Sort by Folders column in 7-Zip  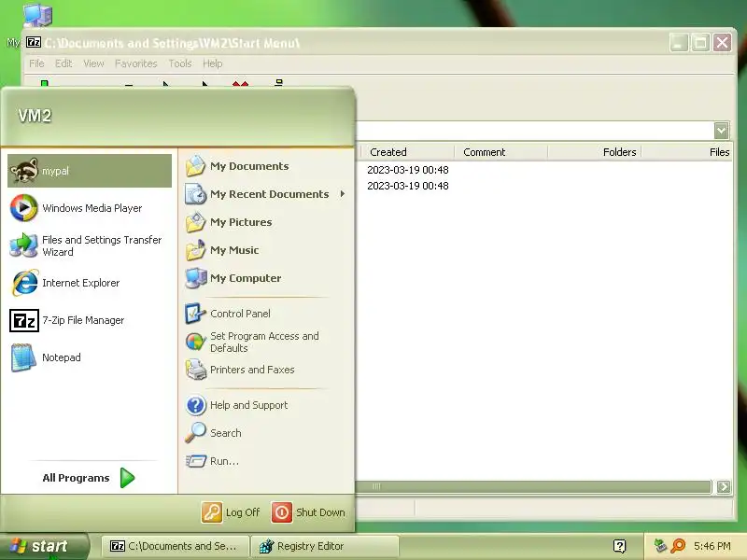pos(595,152)
